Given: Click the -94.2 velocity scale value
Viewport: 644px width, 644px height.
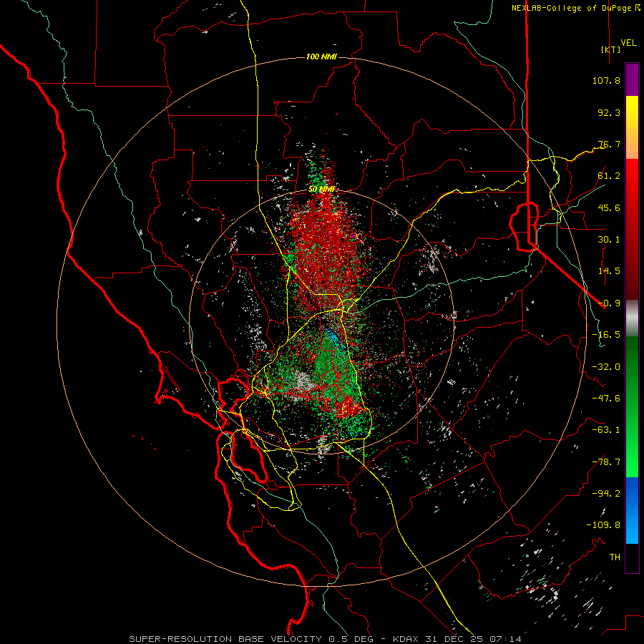Looking at the screenshot, I should [x=606, y=494].
